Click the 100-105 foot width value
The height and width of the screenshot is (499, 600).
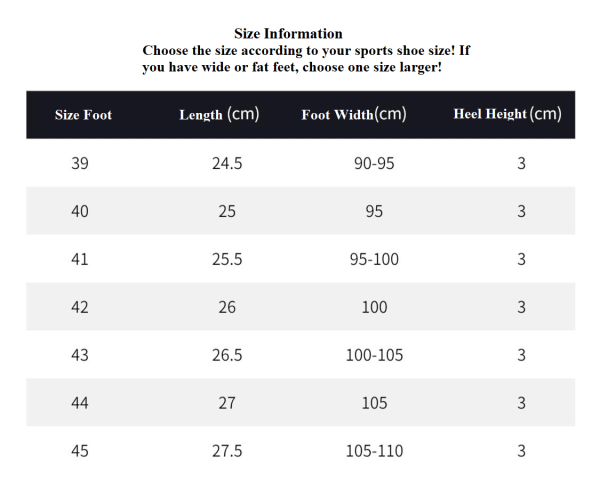pos(374,355)
